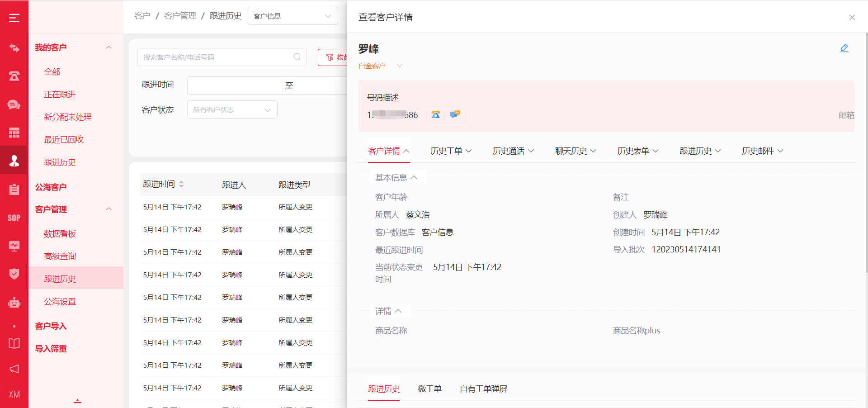Open the 客户信息 database dropdown
The image size is (868, 408).
(x=292, y=16)
